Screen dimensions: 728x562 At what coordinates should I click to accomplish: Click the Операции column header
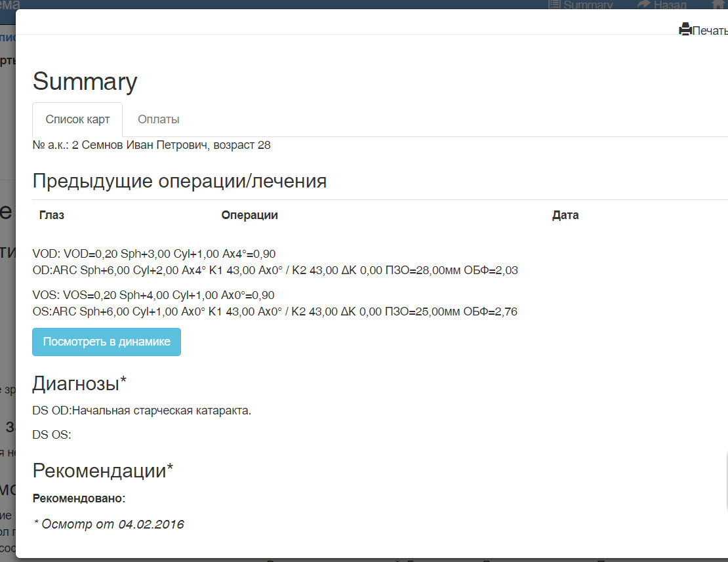tap(249, 215)
